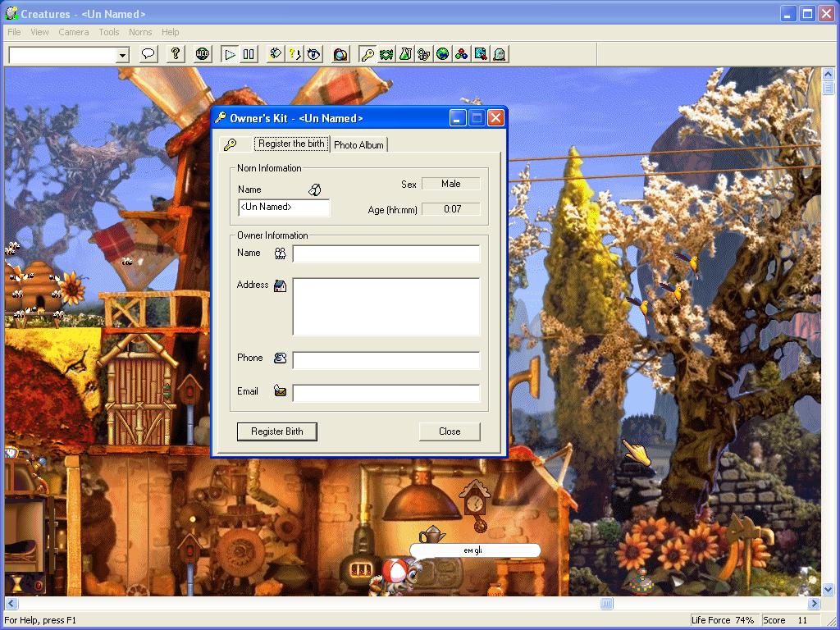The width and height of the screenshot is (840, 630).
Task: Toggle the Owner's Kit key toolbar icon
Action: click(367, 54)
